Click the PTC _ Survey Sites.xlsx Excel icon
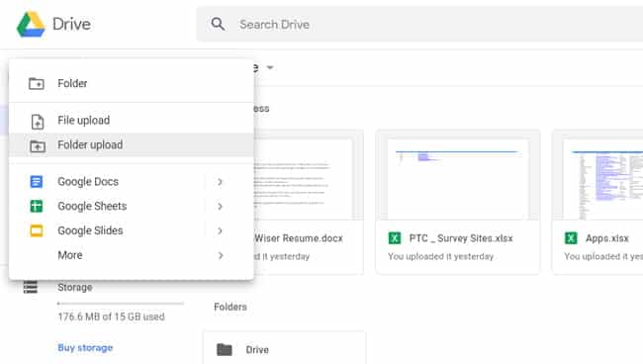The height and width of the screenshot is (364, 643). [395, 238]
